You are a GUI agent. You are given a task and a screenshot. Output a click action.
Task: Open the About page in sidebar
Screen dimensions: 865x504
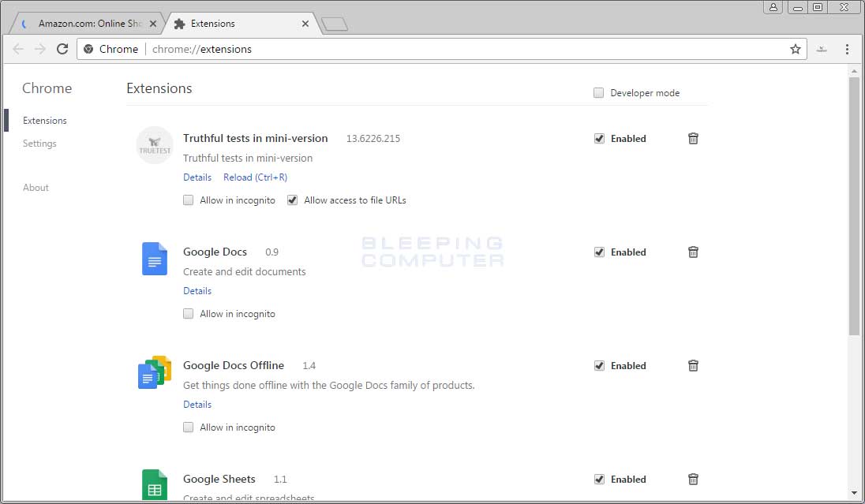36,188
